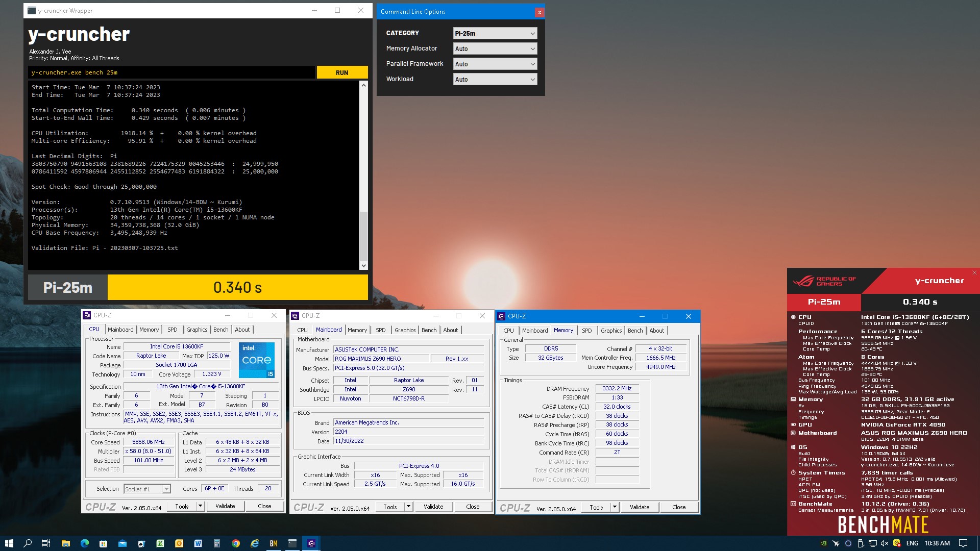Open SPD tab in first CPU-Z window
This screenshot has width=980, height=551.
[173, 330]
